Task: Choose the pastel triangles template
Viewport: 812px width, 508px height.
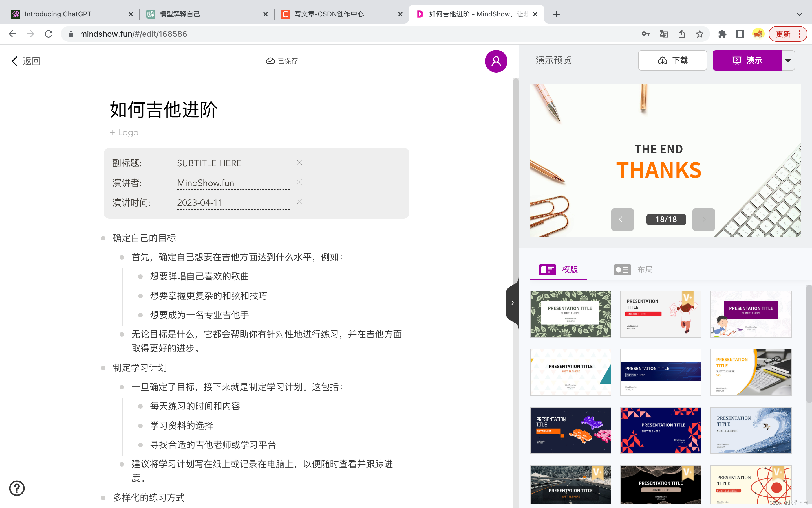Action: tap(570, 372)
